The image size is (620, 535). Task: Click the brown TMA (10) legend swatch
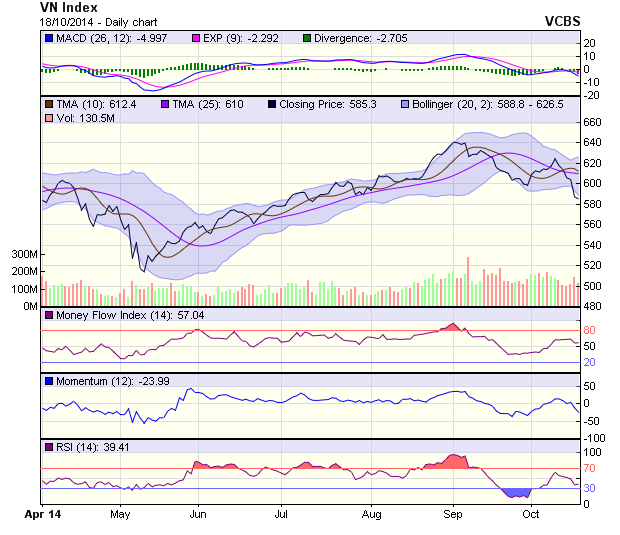click(x=48, y=104)
